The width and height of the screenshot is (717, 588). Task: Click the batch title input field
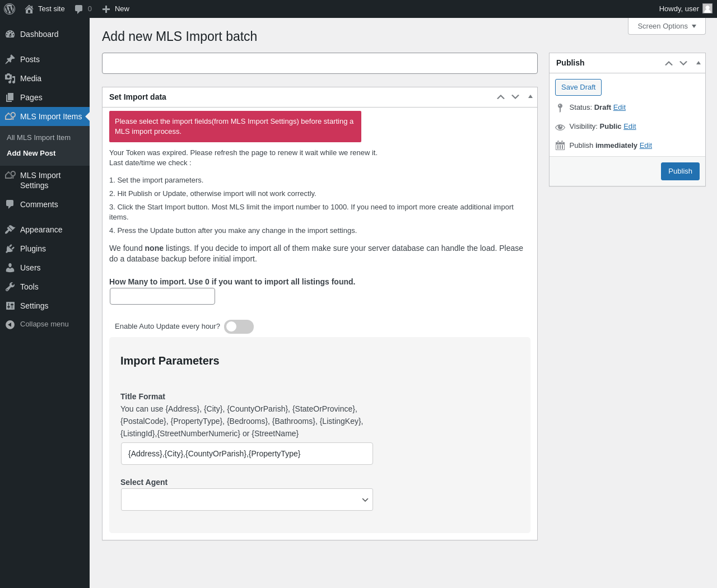tap(320, 63)
